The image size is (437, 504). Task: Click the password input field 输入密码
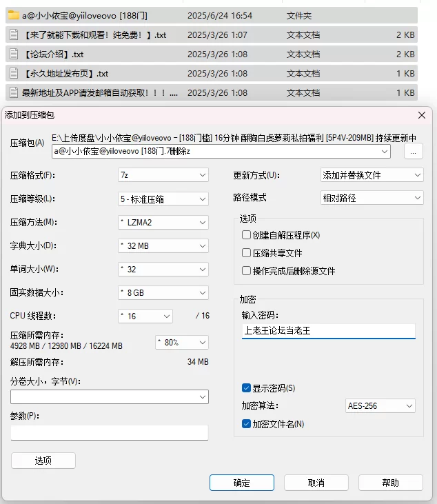tap(328, 331)
